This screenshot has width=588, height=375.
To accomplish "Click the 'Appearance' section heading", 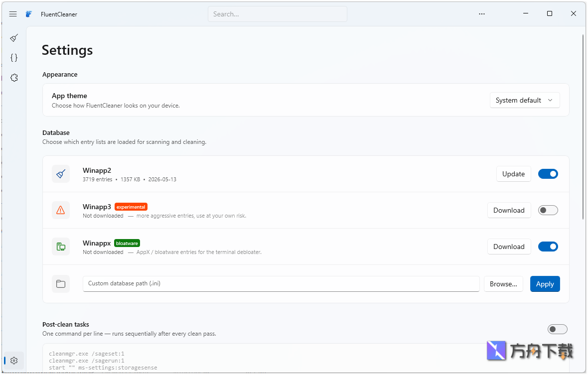I will [x=60, y=74].
